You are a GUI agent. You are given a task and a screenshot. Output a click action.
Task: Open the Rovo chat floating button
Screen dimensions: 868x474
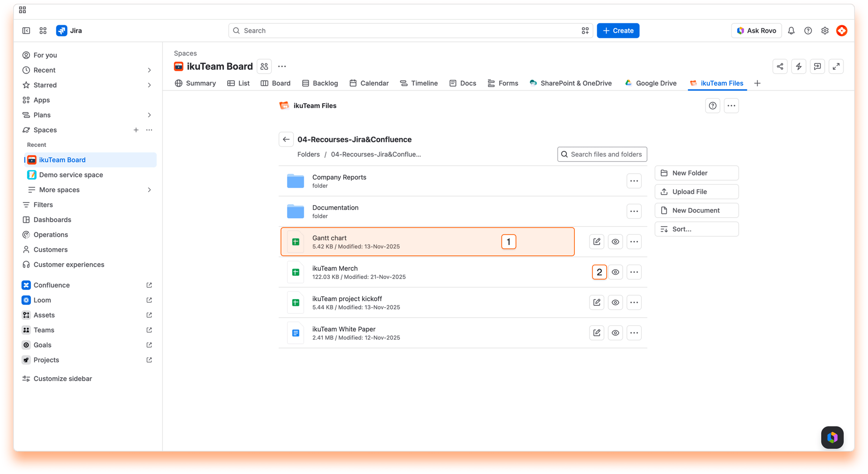(x=832, y=438)
